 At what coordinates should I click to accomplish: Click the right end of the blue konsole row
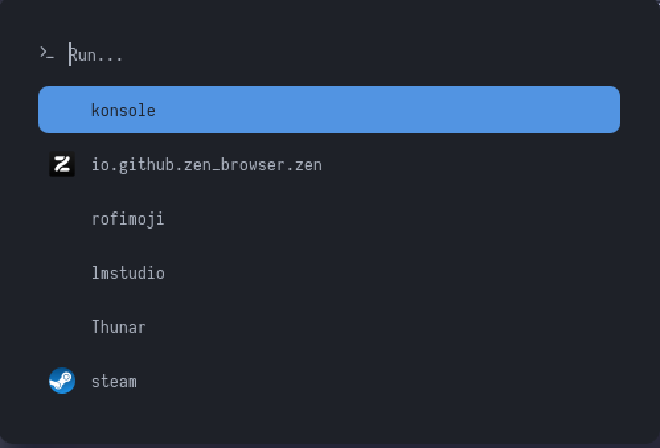pyautogui.click(x=605, y=110)
